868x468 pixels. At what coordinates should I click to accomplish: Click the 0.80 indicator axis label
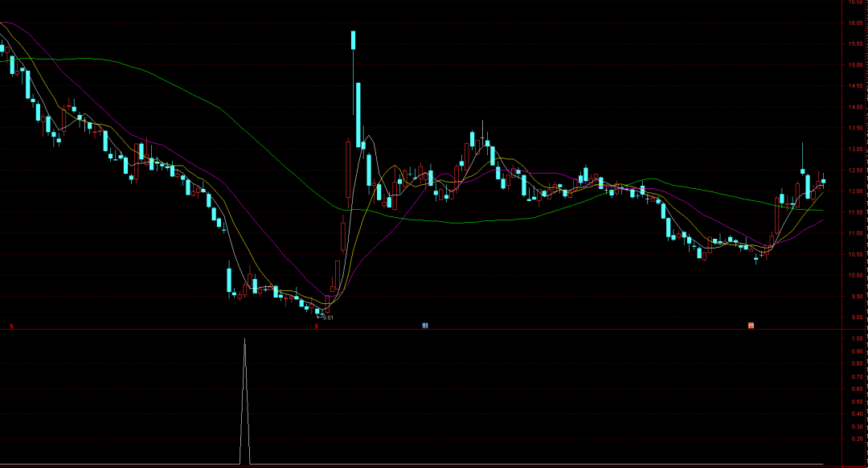(857, 364)
